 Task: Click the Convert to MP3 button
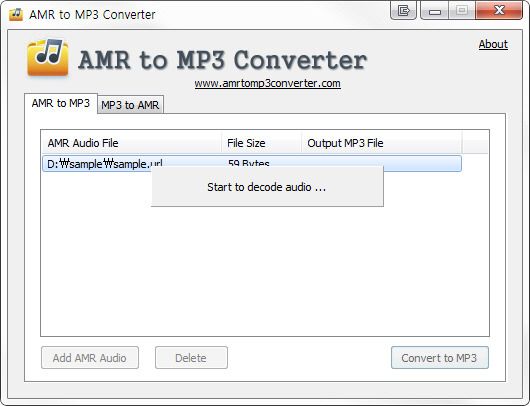[440, 358]
